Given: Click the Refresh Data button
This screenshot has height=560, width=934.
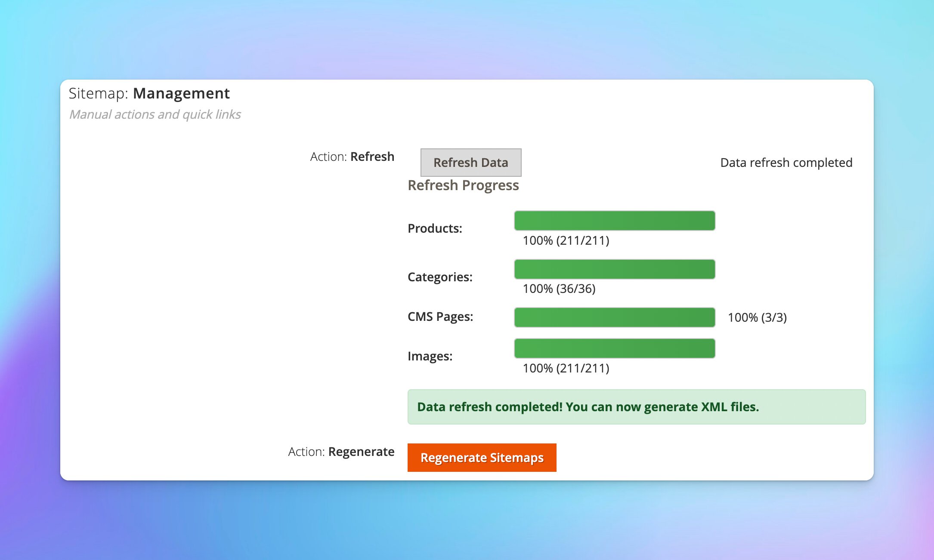Looking at the screenshot, I should click(x=470, y=163).
